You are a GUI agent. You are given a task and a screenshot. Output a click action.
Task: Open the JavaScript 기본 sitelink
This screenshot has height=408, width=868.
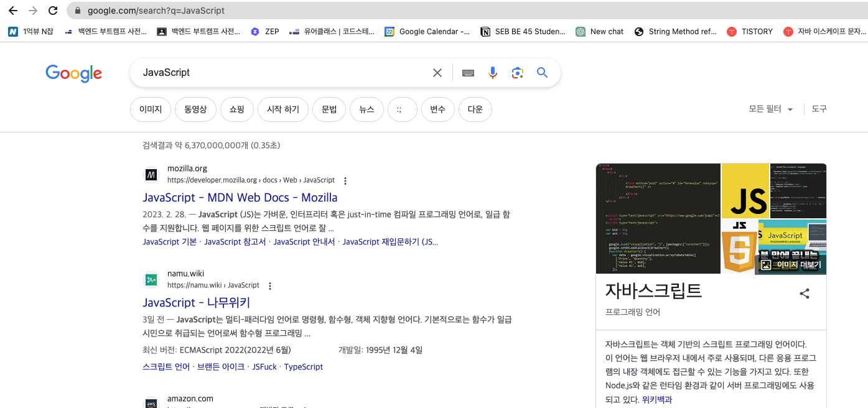click(170, 242)
